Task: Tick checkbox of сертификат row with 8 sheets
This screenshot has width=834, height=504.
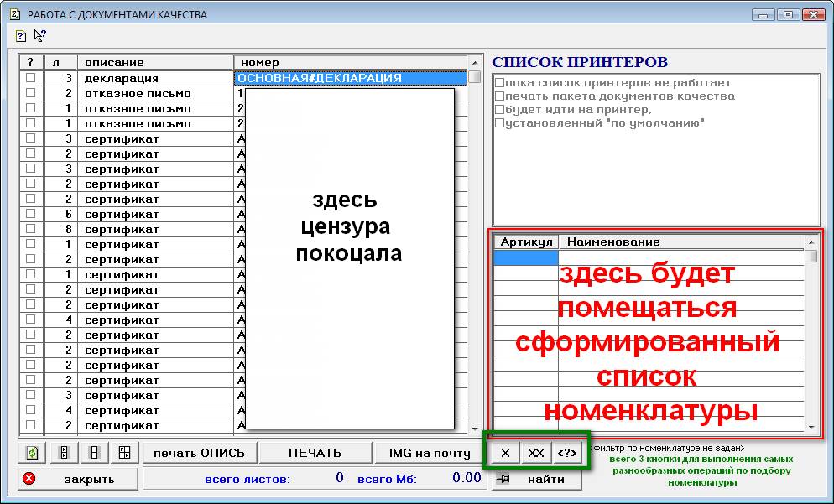Action: [x=31, y=229]
